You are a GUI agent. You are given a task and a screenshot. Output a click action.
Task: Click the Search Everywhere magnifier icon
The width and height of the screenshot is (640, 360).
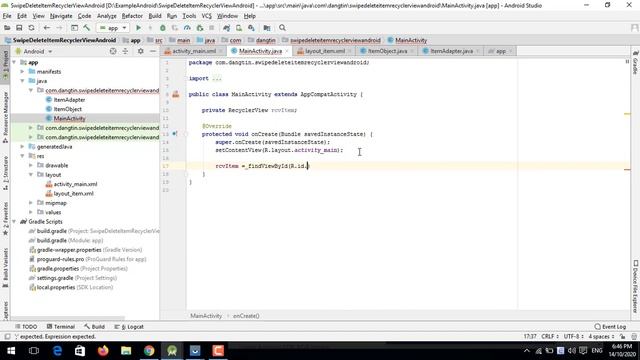(282, 28)
